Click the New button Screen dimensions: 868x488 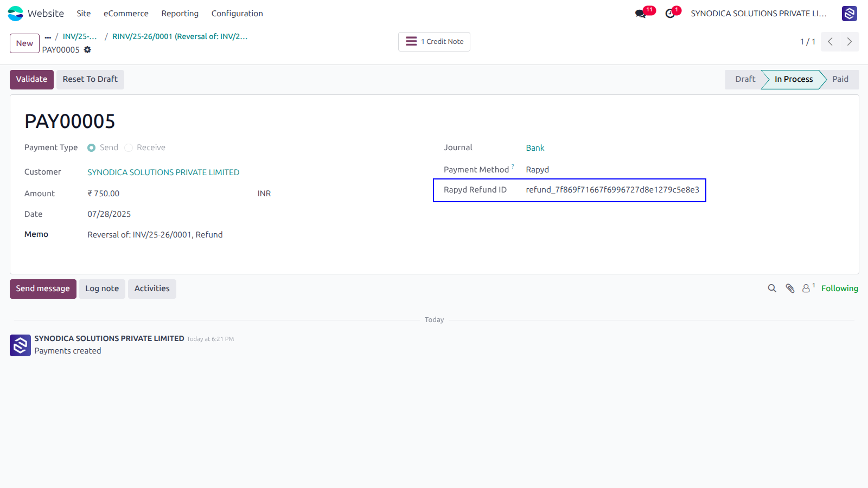[x=24, y=43]
